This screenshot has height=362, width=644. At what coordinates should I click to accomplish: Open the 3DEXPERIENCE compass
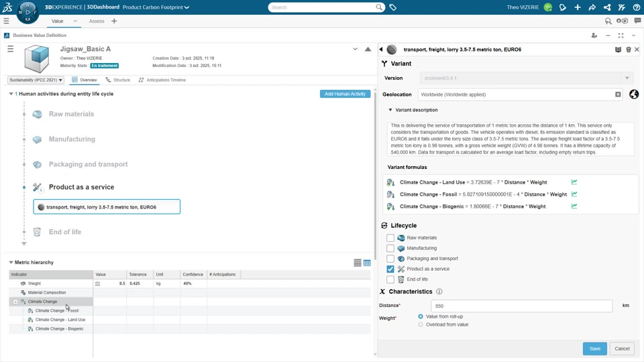pos(28,12)
